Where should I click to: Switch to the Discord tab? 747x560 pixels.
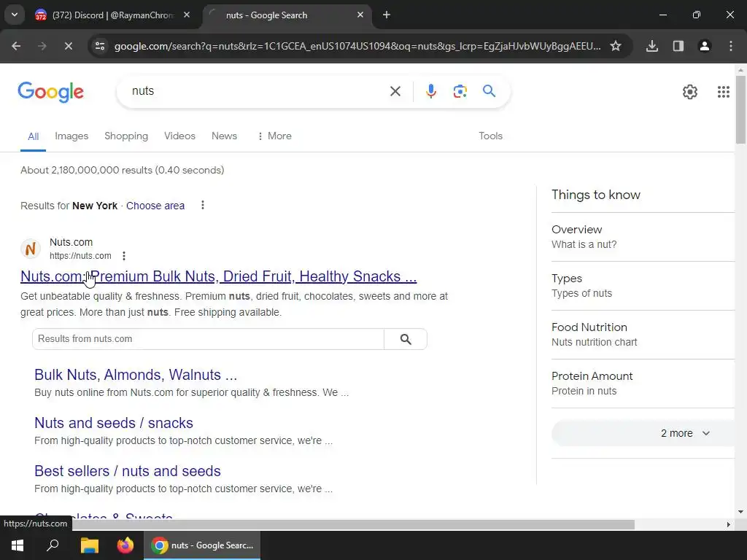point(113,15)
